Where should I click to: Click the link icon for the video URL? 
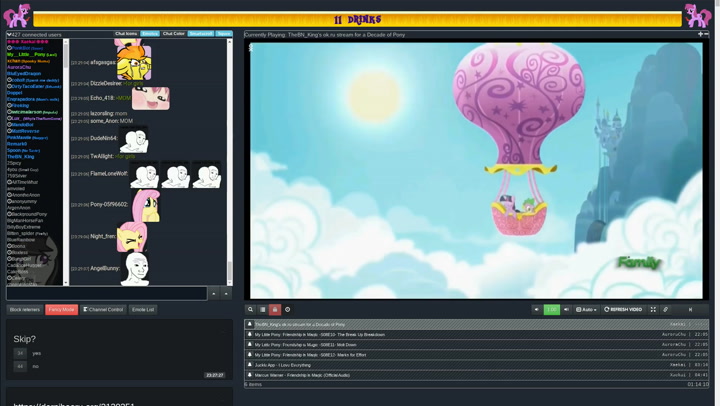[x=666, y=310]
